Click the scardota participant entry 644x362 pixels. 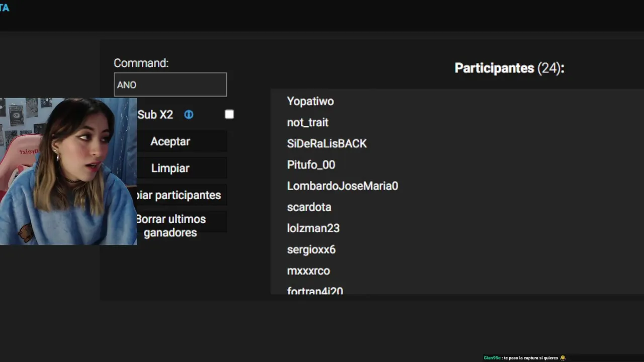point(309,207)
